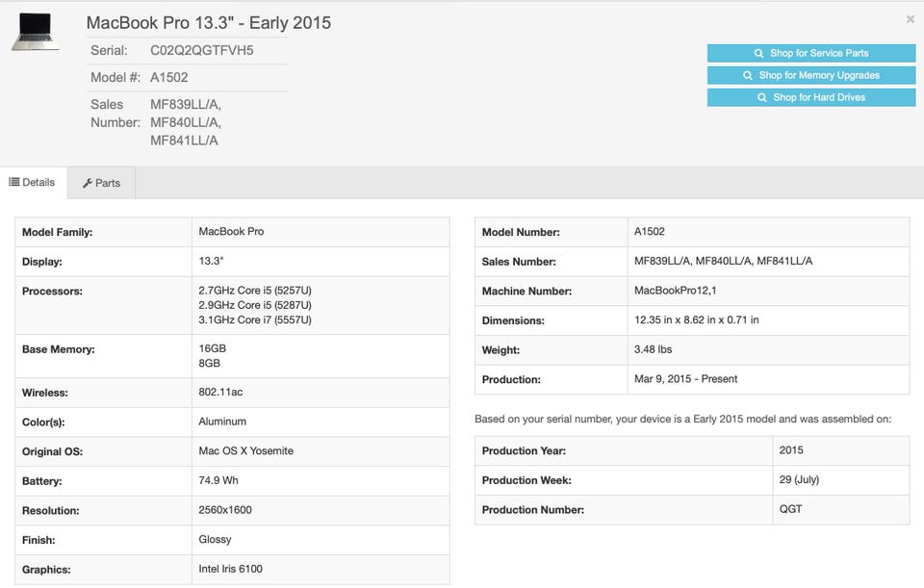Select the title MacBook Pro 13.3" - Early 2015

pos(209,23)
